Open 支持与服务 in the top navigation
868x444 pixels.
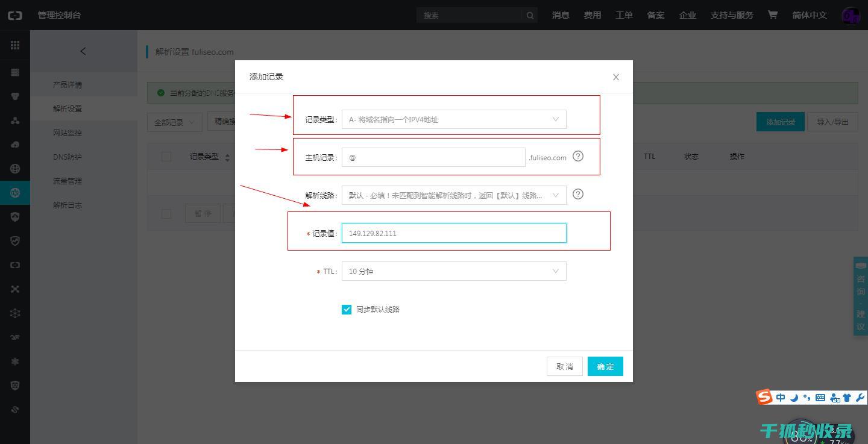pos(732,15)
